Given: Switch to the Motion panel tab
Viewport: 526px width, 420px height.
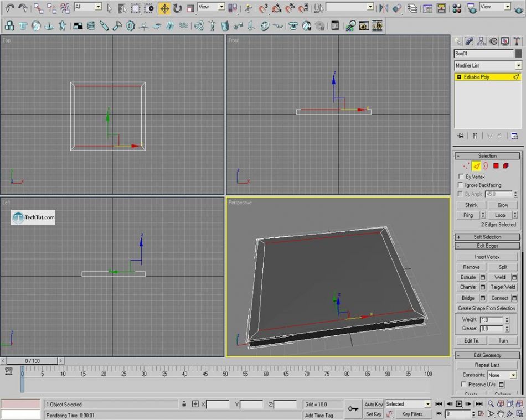Looking at the screenshot, I should coord(493,42).
